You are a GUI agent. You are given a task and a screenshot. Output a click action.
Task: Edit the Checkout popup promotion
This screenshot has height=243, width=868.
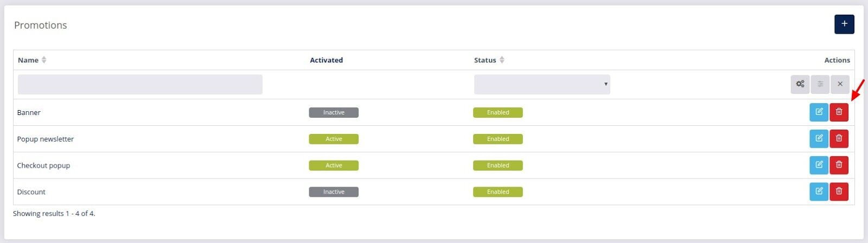point(819,165)
